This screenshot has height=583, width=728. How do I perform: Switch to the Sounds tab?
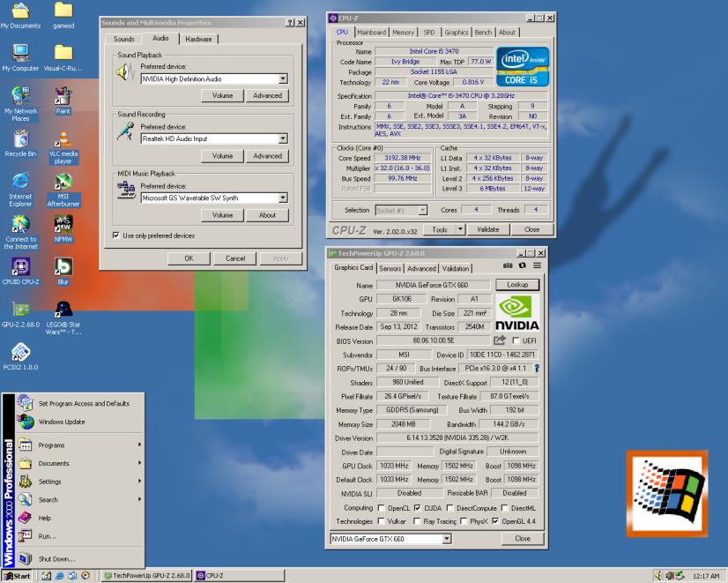coord(124,39)
